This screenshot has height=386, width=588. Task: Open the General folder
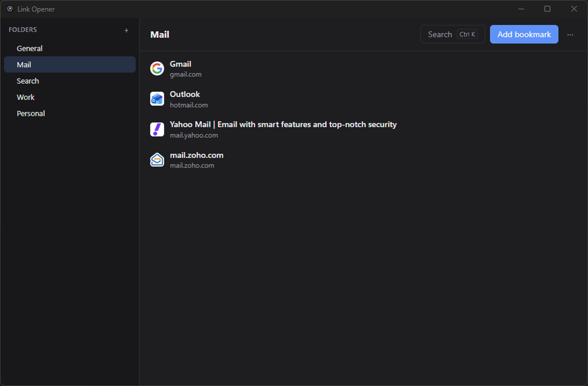pyautogui.click(x=70, y=48)
